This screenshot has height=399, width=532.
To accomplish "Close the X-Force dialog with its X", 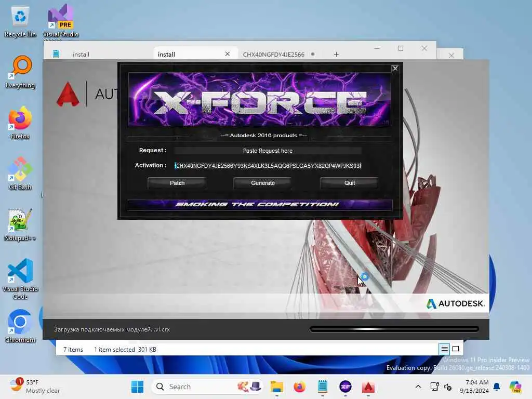I will pos(395,69).
